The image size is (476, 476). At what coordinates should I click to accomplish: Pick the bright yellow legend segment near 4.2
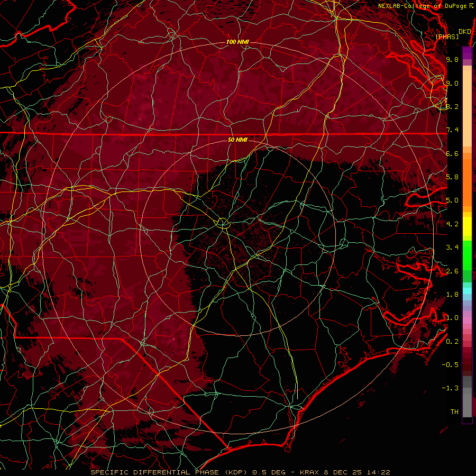tap(467, 226)
